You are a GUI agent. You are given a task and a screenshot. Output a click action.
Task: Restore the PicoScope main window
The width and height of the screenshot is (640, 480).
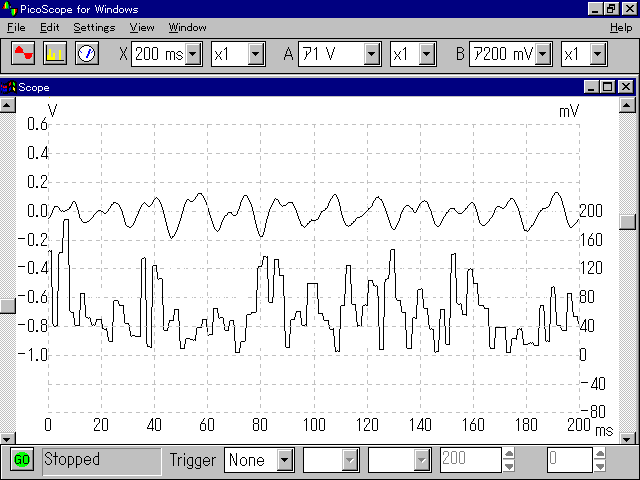pyautogui.click(x=611, y=9)
